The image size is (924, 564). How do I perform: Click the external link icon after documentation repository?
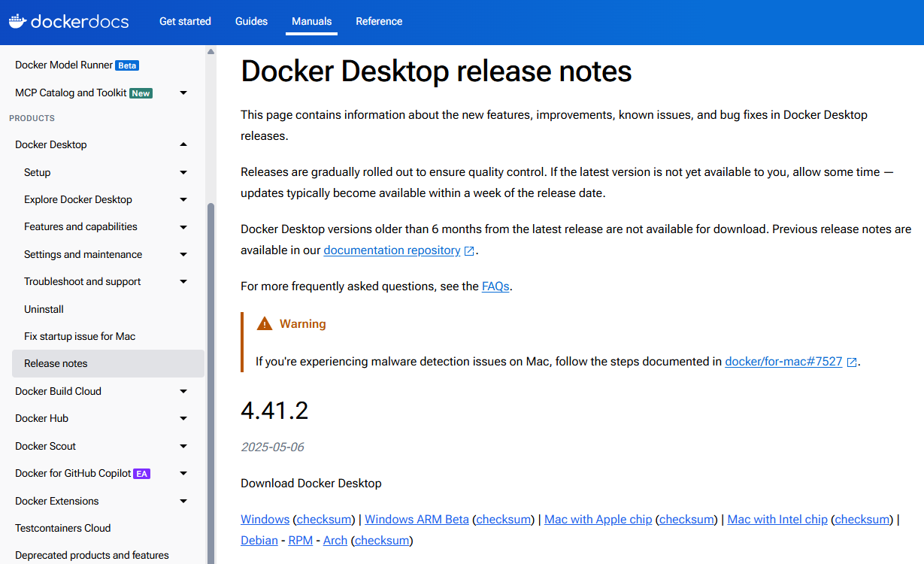(469, 250)
